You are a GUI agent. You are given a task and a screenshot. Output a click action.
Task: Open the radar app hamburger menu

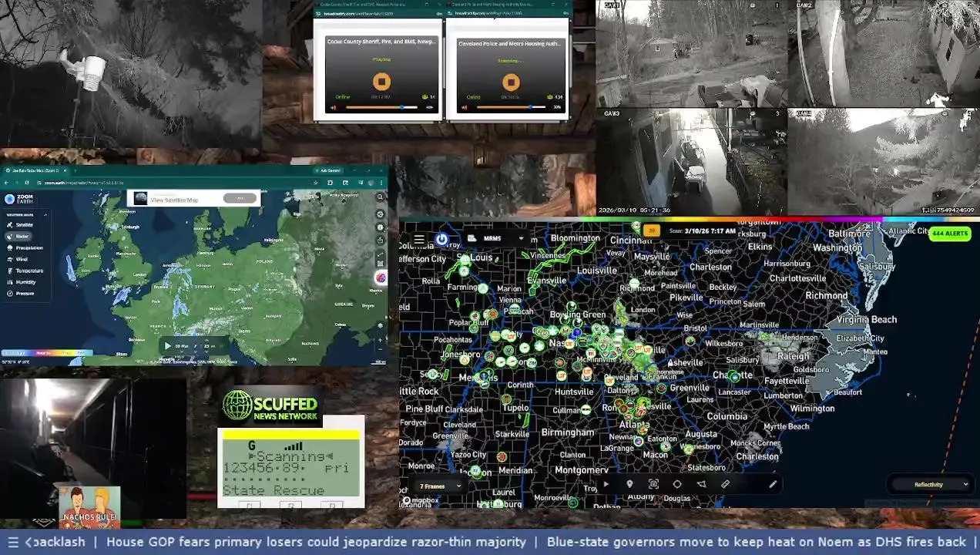click(x=419, y=239)
